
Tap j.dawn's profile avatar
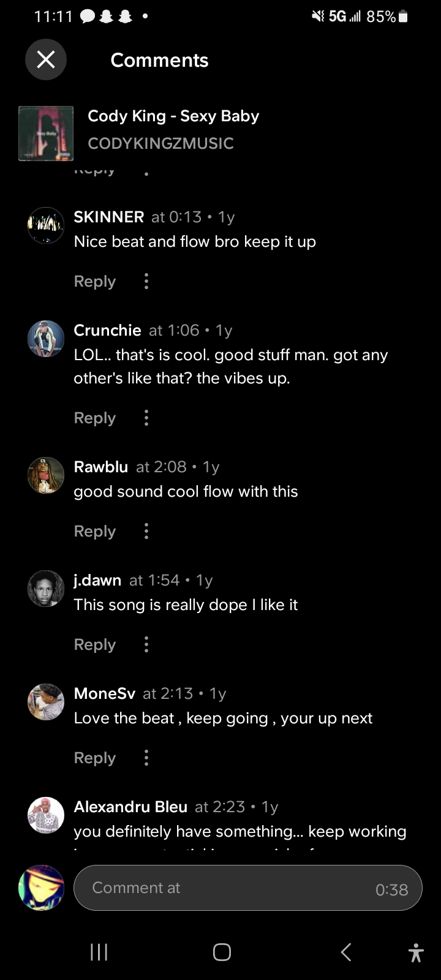(x=46, y=588)
